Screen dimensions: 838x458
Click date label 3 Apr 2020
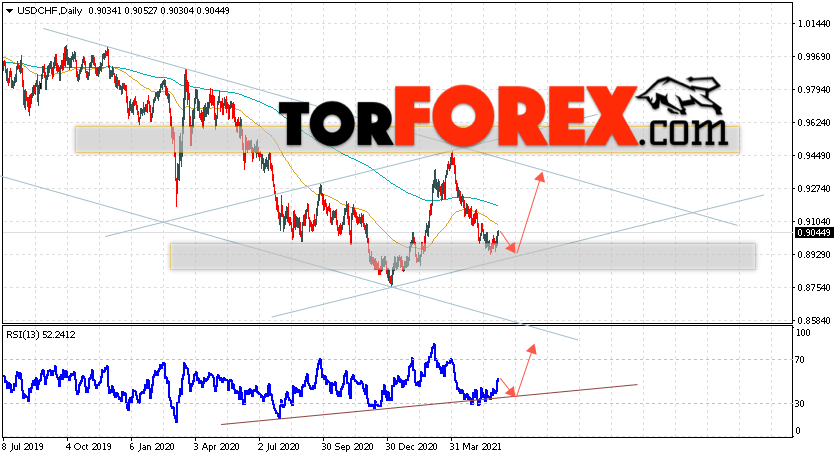click(216, 446)
